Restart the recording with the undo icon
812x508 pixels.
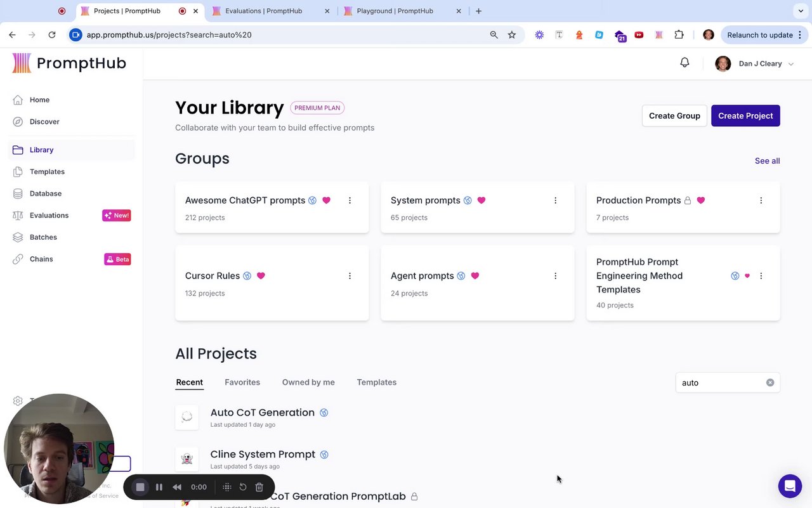242,487
